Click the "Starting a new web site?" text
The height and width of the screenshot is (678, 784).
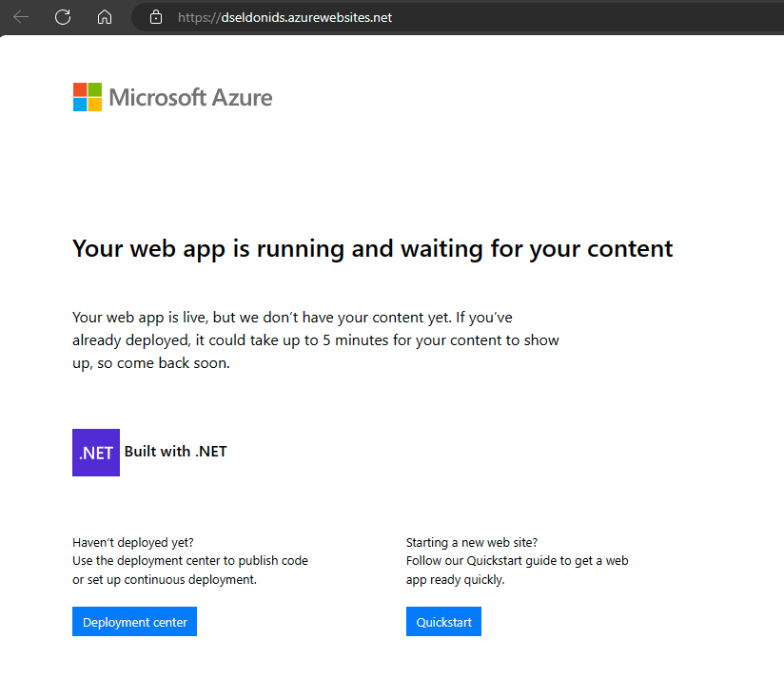472,543
